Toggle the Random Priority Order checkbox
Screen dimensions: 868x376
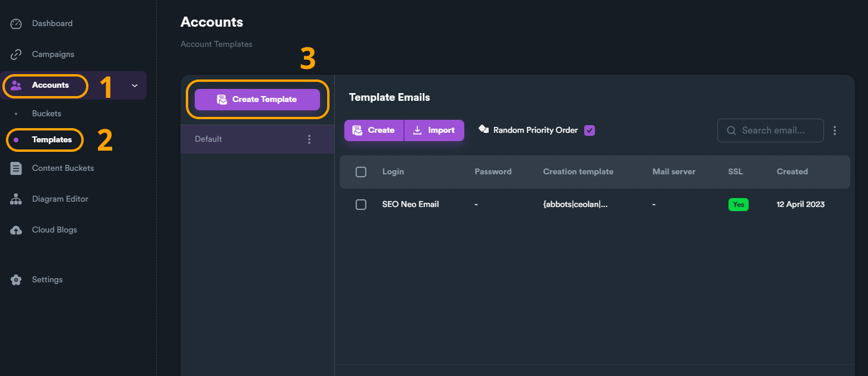click(x=590, y=130)
